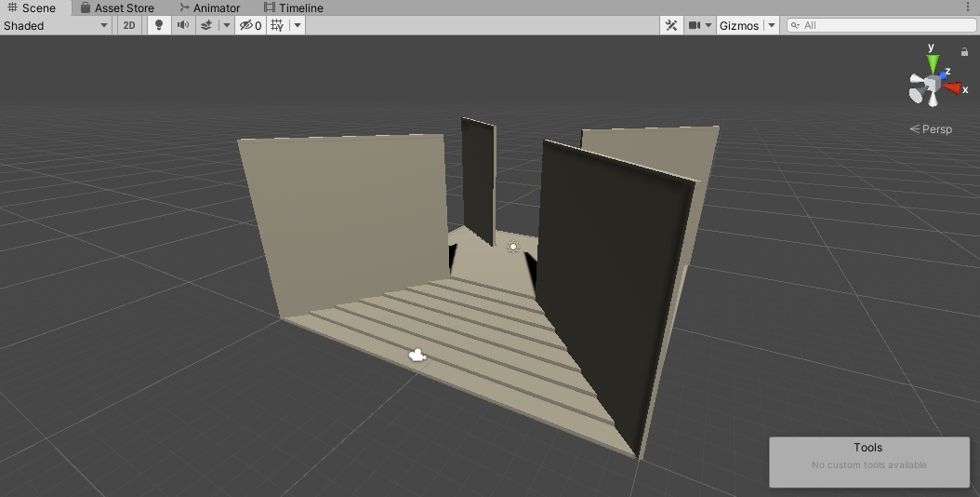Click the scene search field
The width and height of the screenshot is (980, 497).
pos(879,25)
